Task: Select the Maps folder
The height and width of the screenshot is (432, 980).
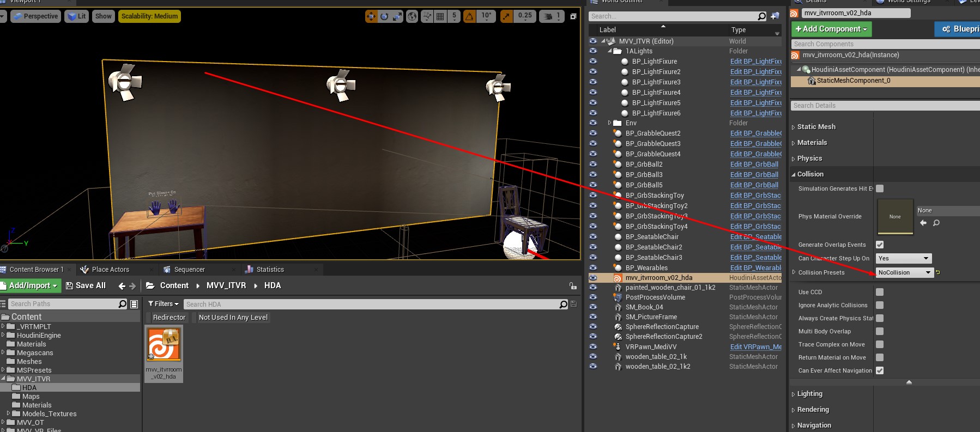Action: pos(31,397)
